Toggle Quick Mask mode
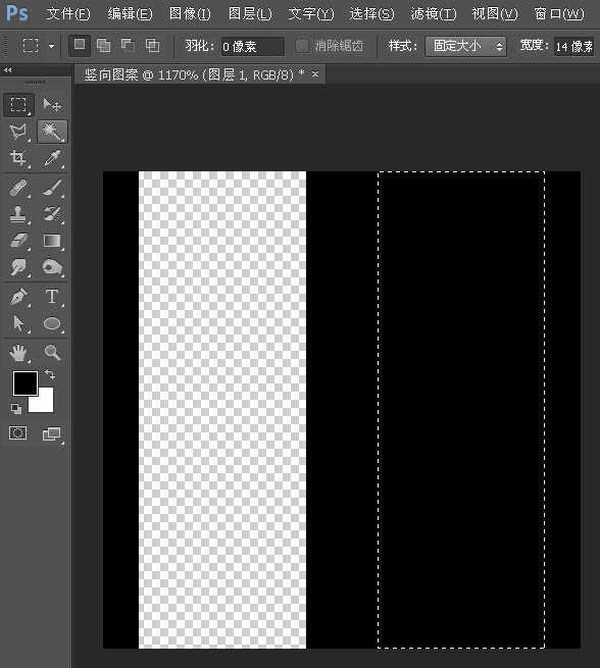Viewport: 600px width, 668px height. click(x=19, y=433)
